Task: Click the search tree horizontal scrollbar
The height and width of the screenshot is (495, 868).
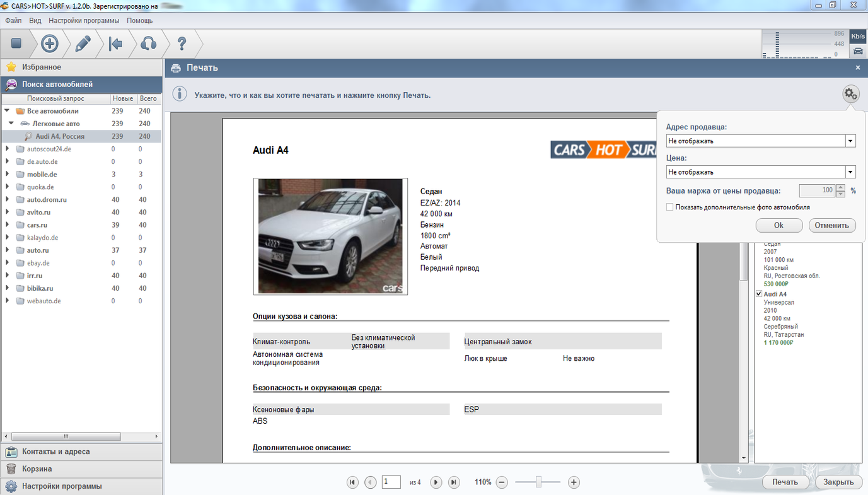Action: pyautogui.click(x=66, y=436)
